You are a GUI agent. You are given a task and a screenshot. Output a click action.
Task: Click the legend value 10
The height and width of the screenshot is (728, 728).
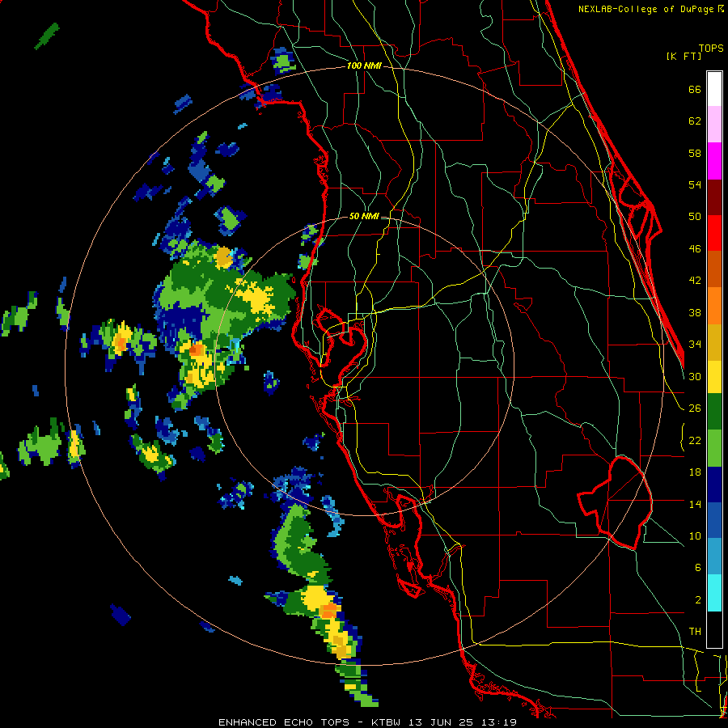[x=695, y=535]
